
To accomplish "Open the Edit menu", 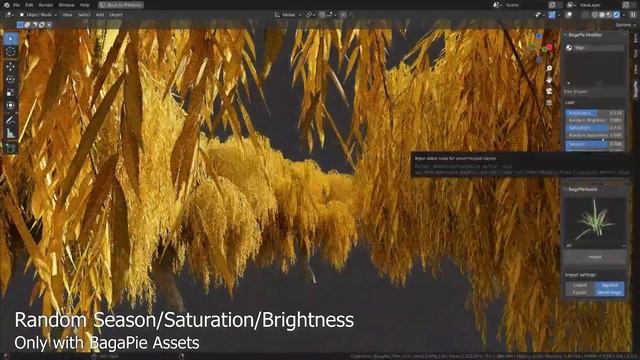I will coord(29,5).
